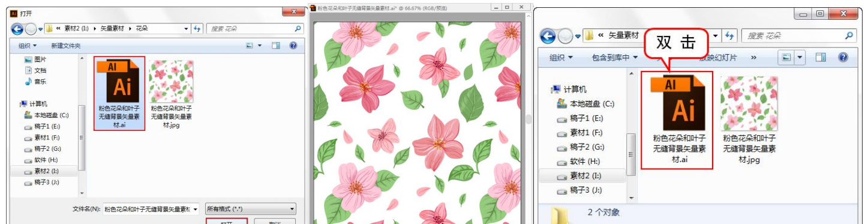The height and width of the screenshot is (224, 868).
Task: Show preview pane in the Open dialog
Action: pyautogui.click(x=276, y=45)
